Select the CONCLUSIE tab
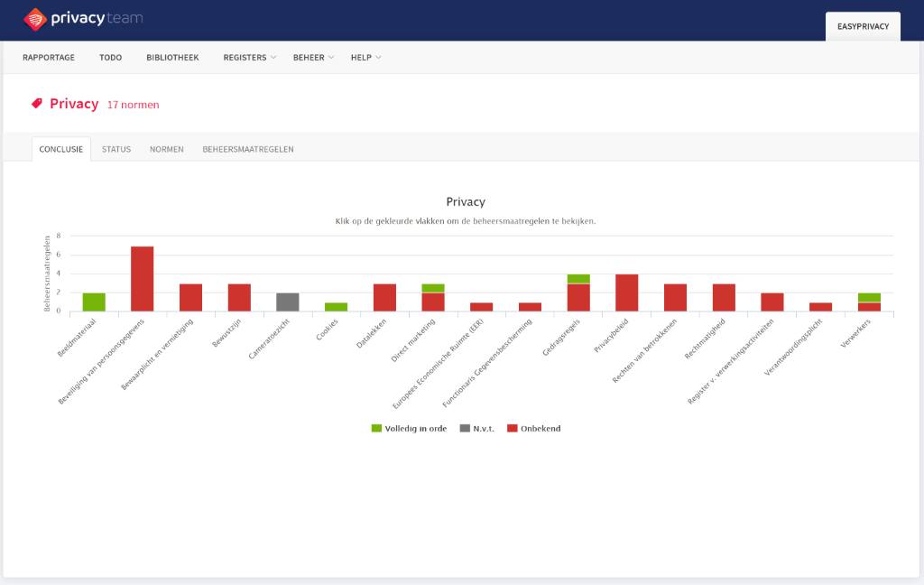Screen dimensions: 924x585 (x=61, y=149)
